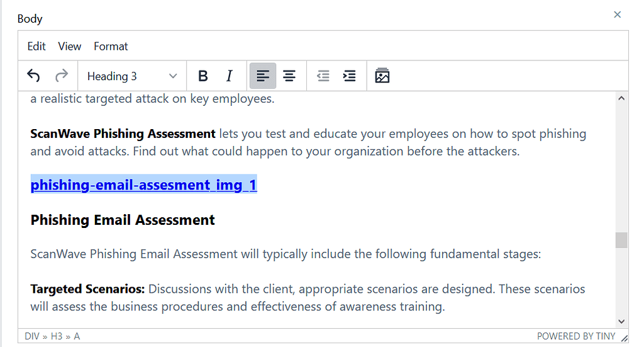Screen dimensions: 644x347
Task: Click the Undo arrow icon
Action: [x=33, y=76]
